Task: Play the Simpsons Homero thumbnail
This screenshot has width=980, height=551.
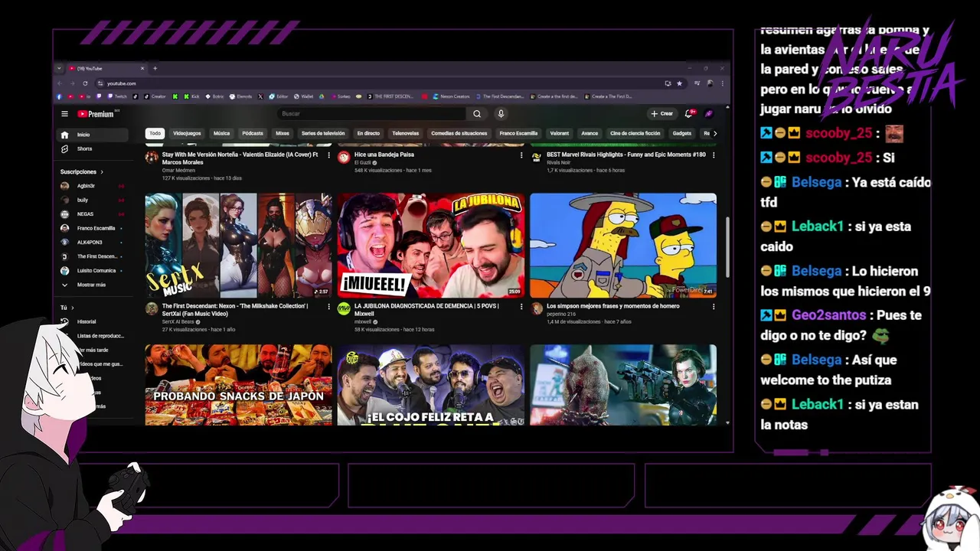Action: click(623, 246)
